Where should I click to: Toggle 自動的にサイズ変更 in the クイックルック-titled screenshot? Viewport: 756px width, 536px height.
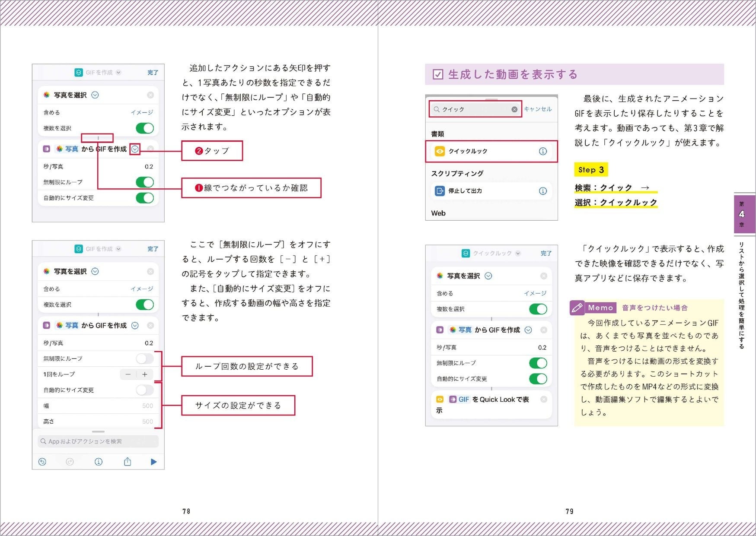pos(538,379)
